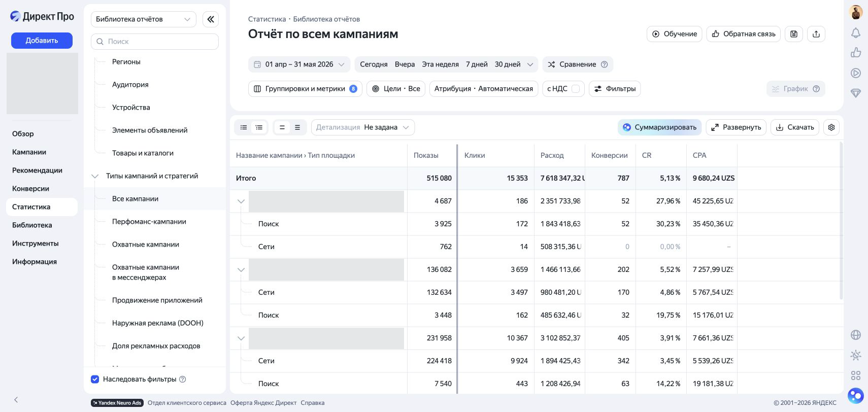Screen dimensions: 868x412
Task: Click the globe language icon
Action: pyautogui.click(x=856, y=335)
